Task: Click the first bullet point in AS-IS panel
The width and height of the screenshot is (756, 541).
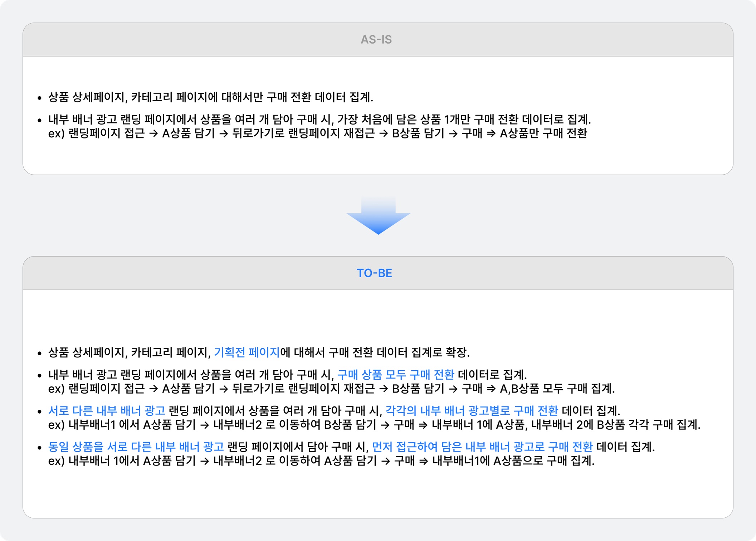Action: pyautogui.click(x=39, y=98)
